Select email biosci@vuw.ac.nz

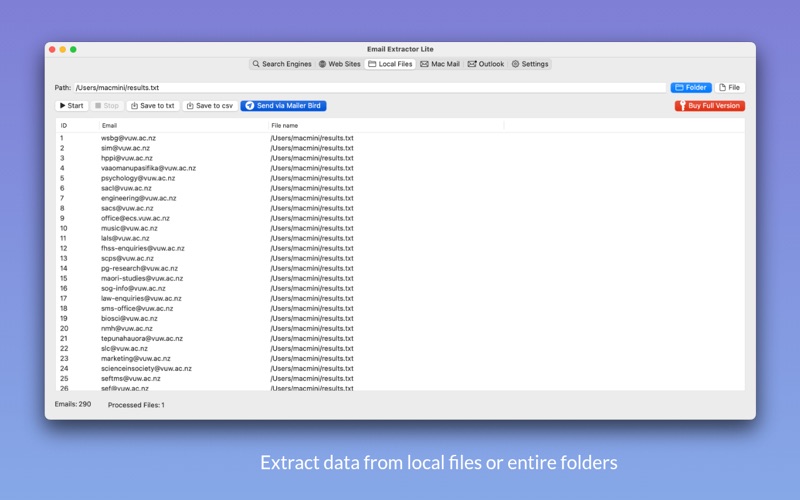[x=129, y=318]
